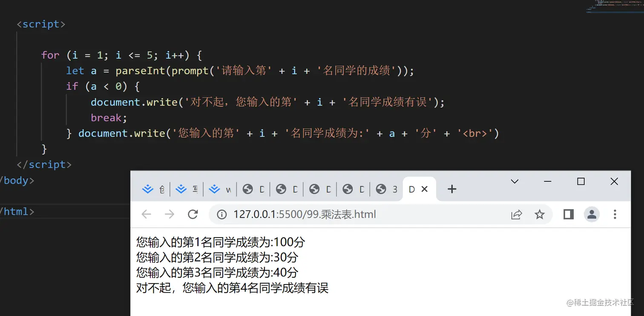
Task: Click output line 第3名同学成绩为:40分
Action: pos(217,273)
